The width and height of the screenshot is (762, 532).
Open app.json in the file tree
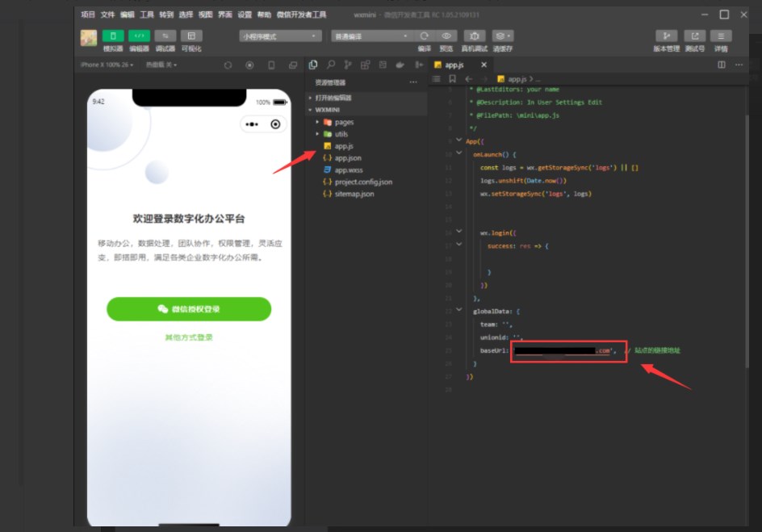(x=348, y=158)
